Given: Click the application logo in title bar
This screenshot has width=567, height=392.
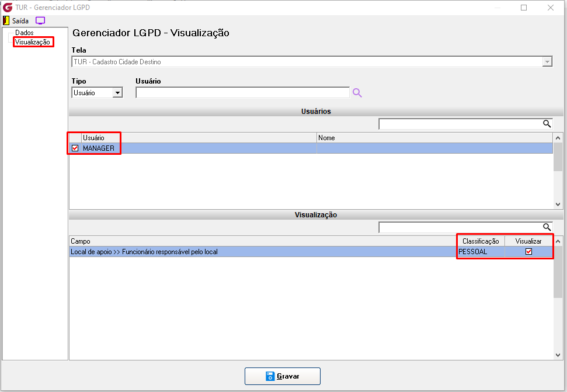Looking at the screenshot, I should (8, 8).
